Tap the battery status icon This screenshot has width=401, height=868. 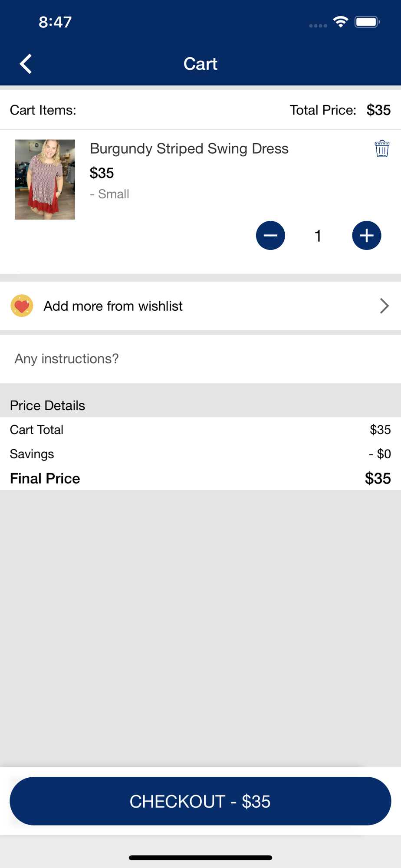coord(367,22)
